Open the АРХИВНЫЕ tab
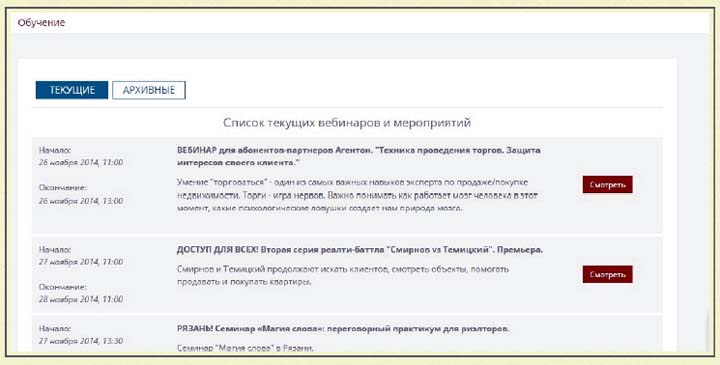720x365 pixels. (x=149, y=90)
